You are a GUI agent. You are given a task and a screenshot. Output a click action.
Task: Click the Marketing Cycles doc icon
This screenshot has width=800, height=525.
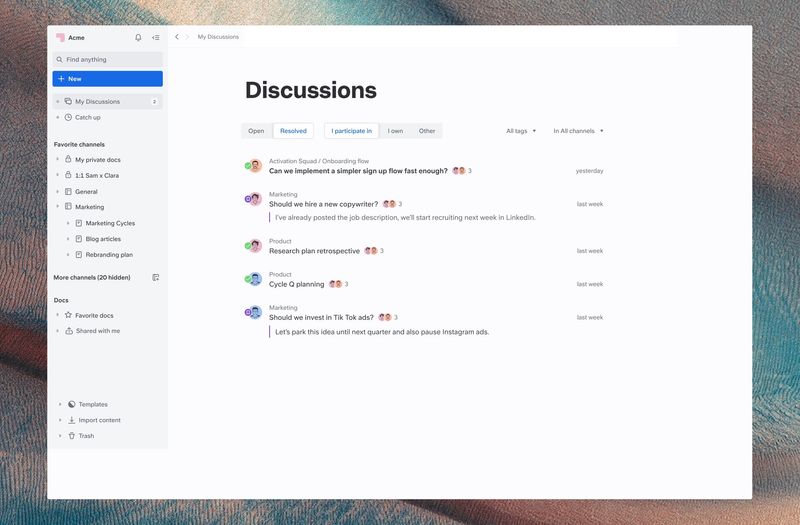click(x=79, y=223)
